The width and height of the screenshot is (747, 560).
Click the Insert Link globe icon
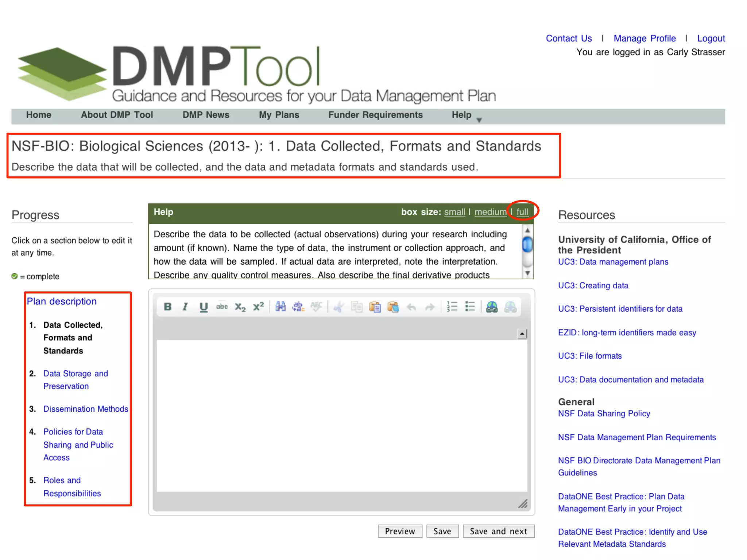[x=492, y=307]
